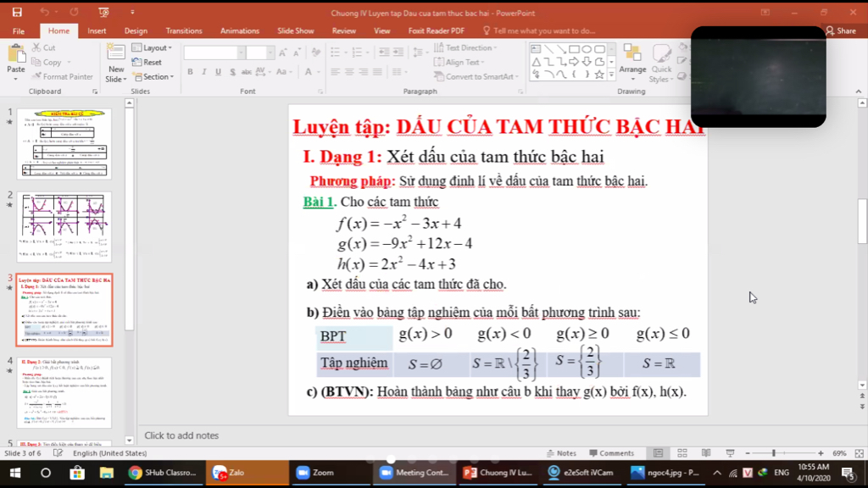
Task: Cut the selection
Action: coord(44,47)
